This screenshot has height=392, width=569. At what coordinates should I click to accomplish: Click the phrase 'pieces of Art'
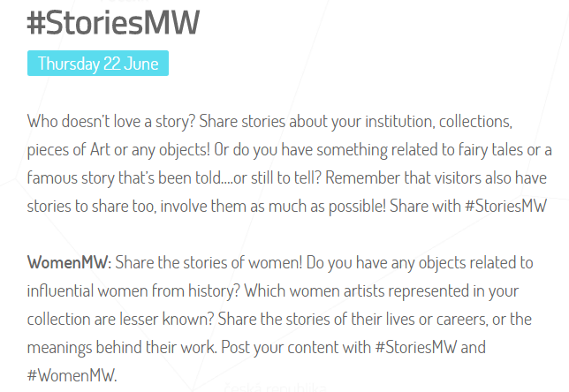point(69,149)
